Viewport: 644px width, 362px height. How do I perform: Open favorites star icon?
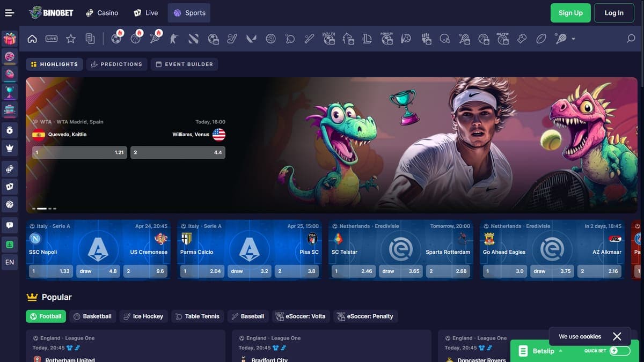pyautogui.click(x=70, y=39)
